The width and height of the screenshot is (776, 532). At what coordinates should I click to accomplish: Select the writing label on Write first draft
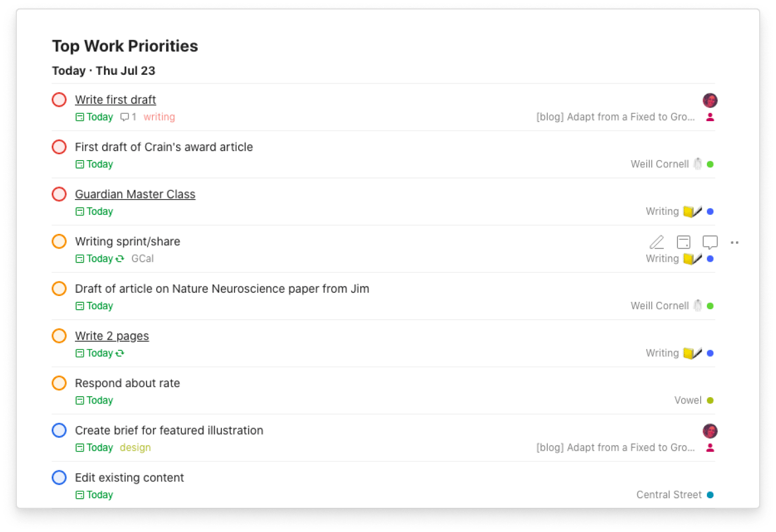pyautogui.click(x=159, y=117)
